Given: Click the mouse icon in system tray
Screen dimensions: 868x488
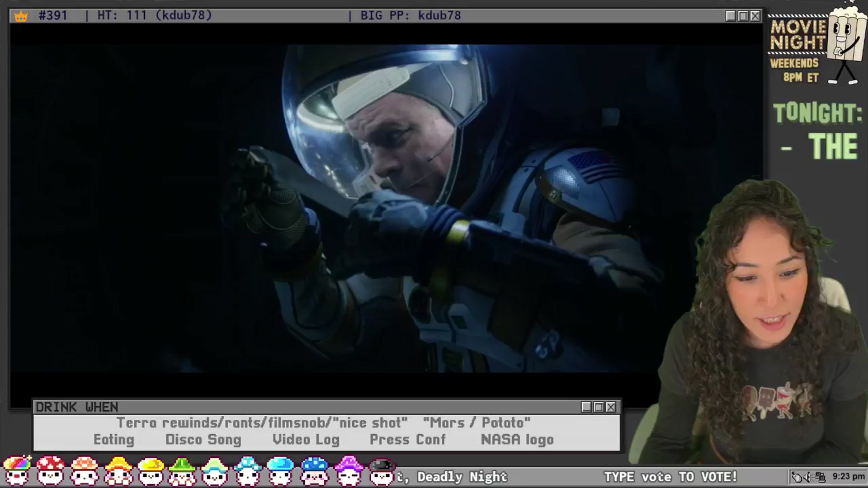Looking at the screenshot, I should click(797, 477).
